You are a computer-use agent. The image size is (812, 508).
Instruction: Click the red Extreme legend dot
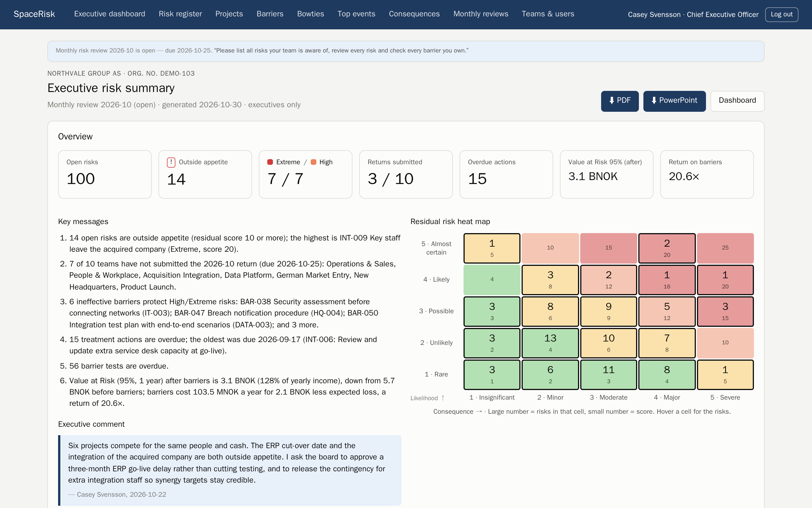[270, 162]
